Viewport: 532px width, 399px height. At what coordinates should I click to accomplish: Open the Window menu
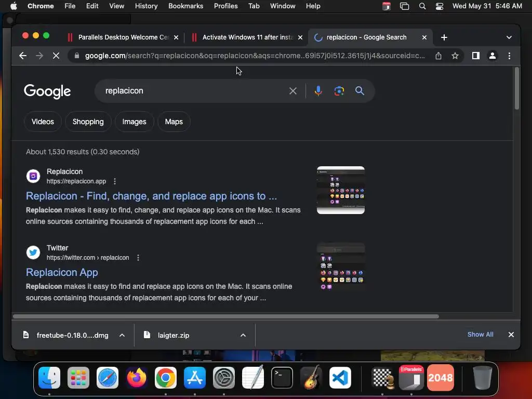(283, 6)
